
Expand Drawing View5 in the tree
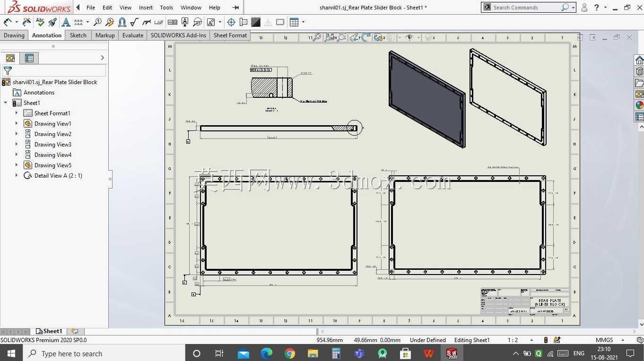[17, 165]
